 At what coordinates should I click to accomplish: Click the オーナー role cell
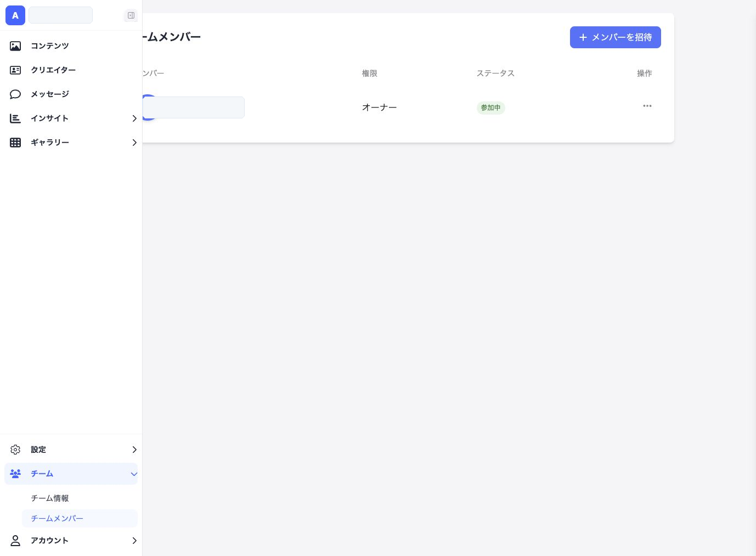click(379, 107)
